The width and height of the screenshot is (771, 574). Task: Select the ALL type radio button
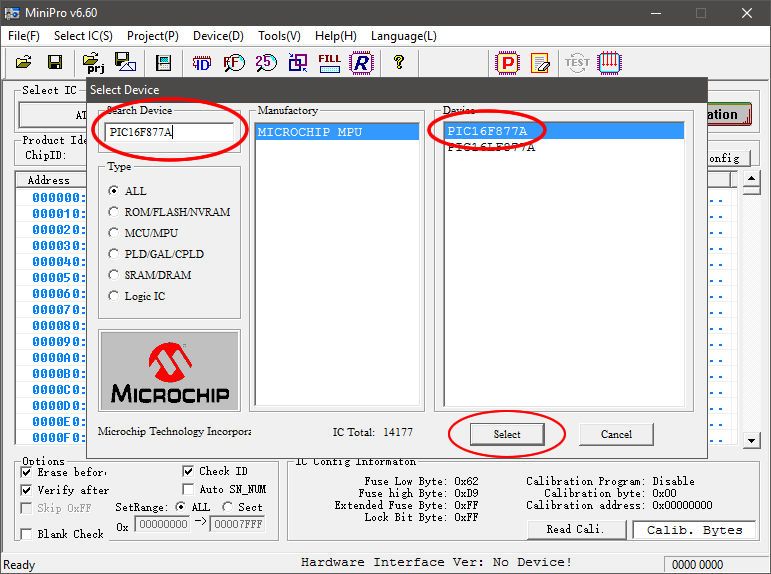[x=114, y=191]
